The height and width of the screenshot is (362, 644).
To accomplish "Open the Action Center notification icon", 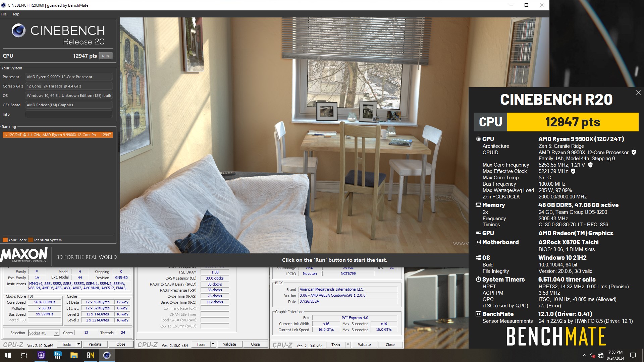I will coord(633,355).
